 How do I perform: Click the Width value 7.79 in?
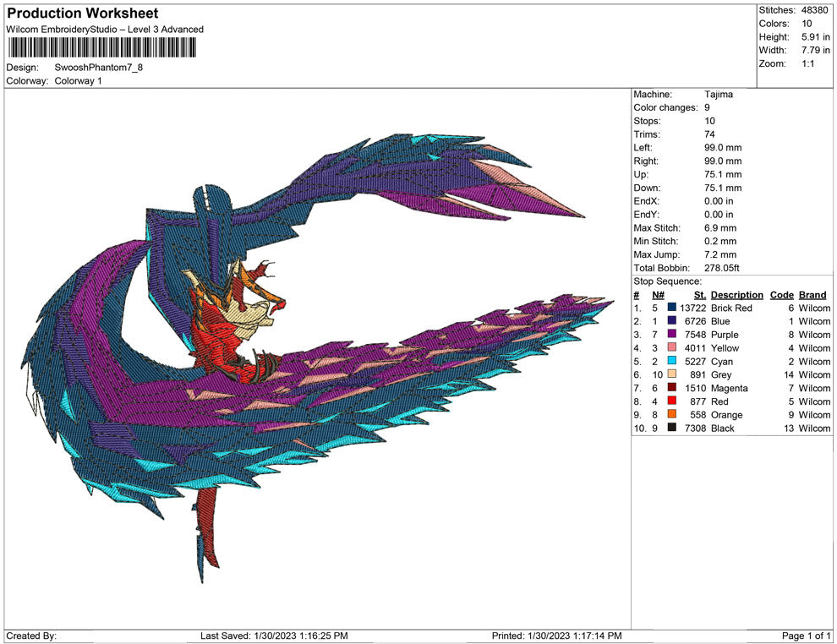coord(816,50)
